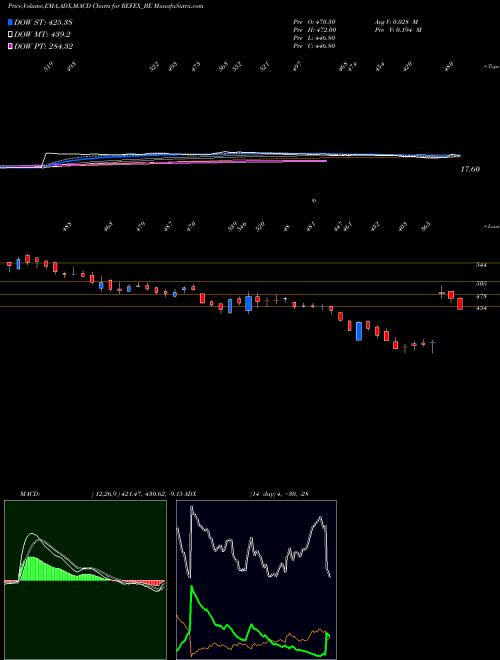Screen dimensions: 500x660
Task: Click the 454 price level label
Action: pos(481,308)
